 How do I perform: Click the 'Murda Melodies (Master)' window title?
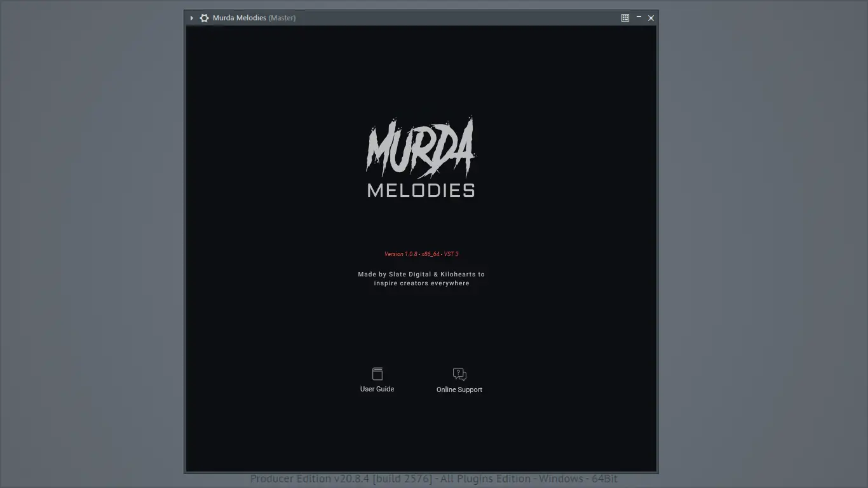click(254, 18)
